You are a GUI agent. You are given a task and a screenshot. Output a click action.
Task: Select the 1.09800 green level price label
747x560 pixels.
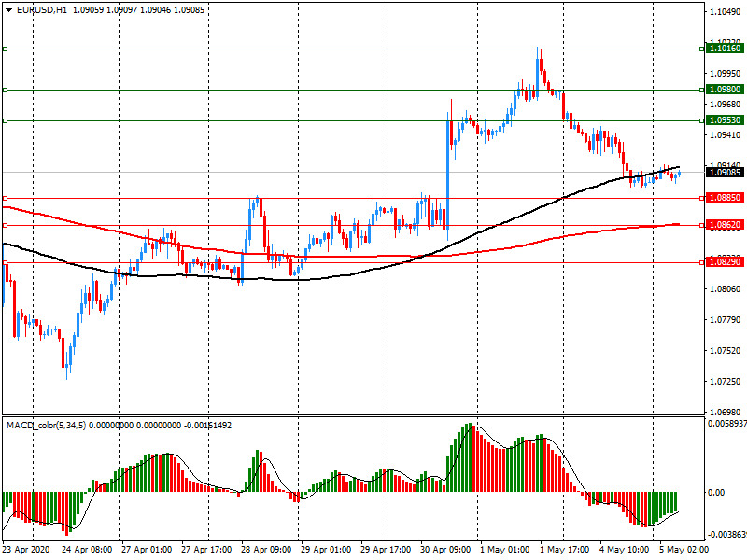click(x=725, y=90)
